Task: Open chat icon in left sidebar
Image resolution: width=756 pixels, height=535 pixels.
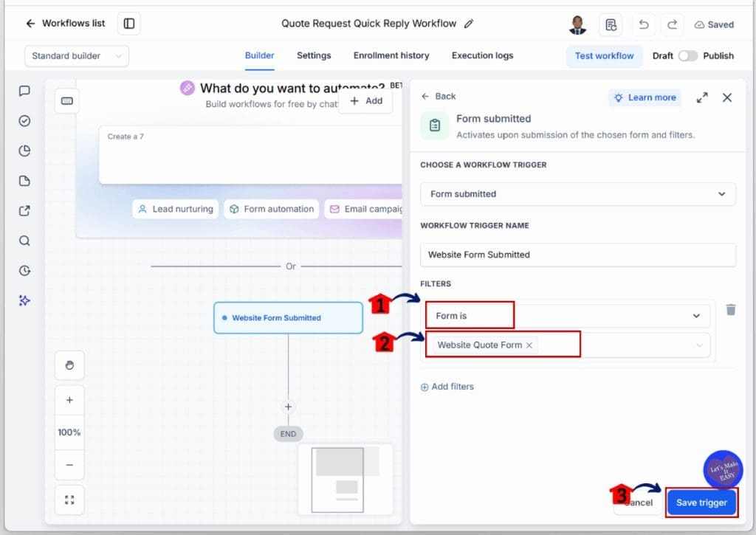Action: click(x=24, y=91)
